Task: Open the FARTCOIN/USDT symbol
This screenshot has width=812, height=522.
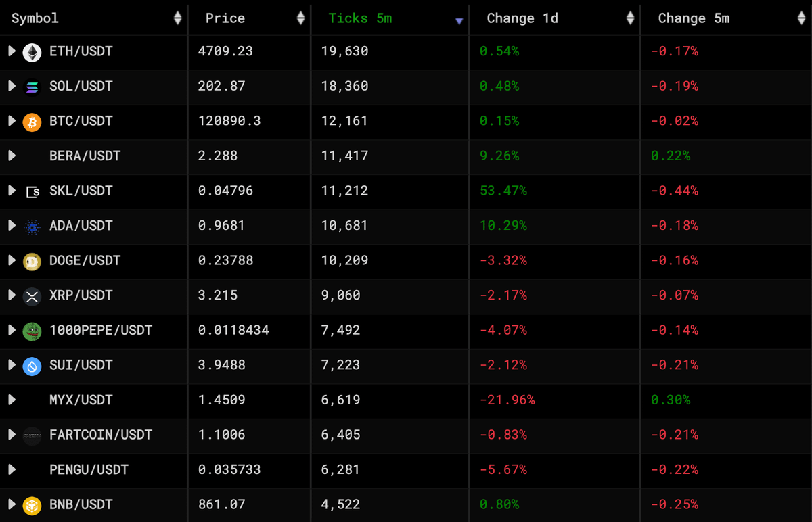Action: click(101, 435)
